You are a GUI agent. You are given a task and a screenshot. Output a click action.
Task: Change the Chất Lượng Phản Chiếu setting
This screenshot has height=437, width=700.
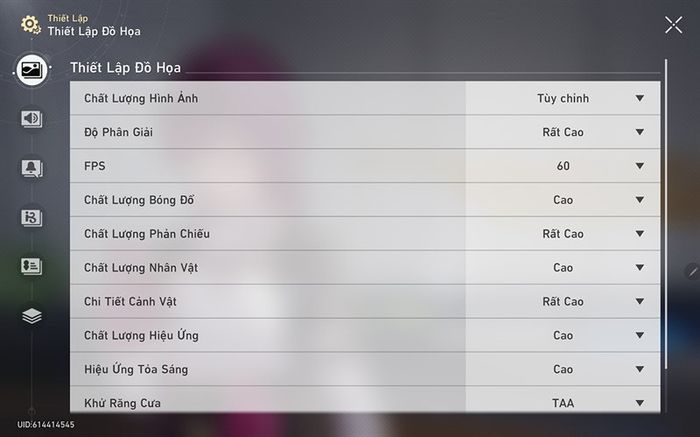[x=639, y=234]
